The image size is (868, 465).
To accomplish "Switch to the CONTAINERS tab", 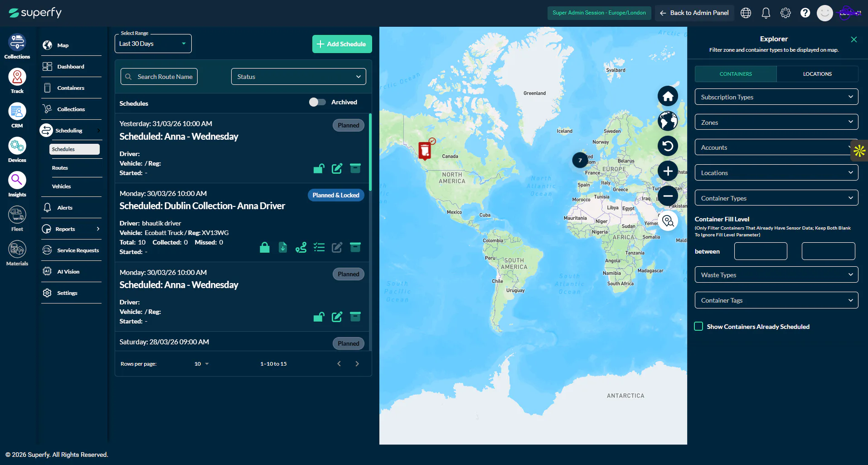I will pos(736,74).
